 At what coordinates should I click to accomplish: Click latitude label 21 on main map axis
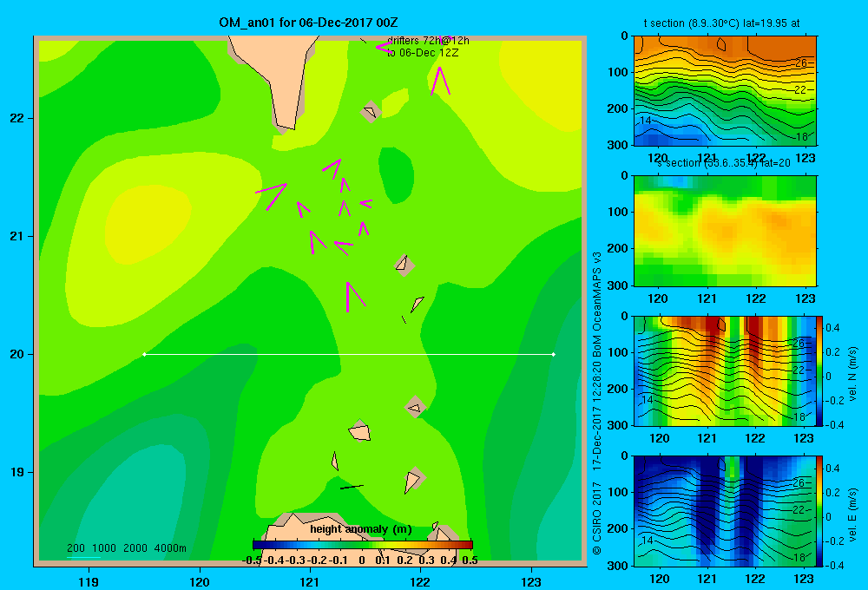click(x=17, y=236)
